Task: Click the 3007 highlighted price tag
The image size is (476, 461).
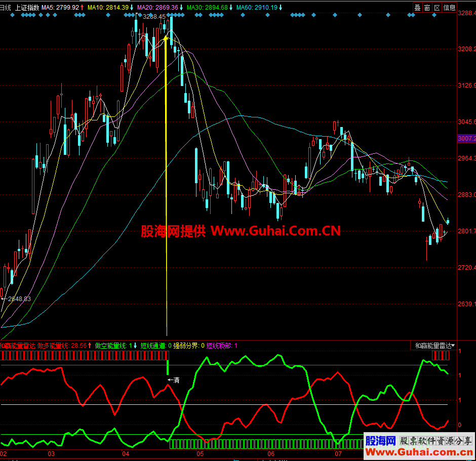Action: (x=466, y=138)
